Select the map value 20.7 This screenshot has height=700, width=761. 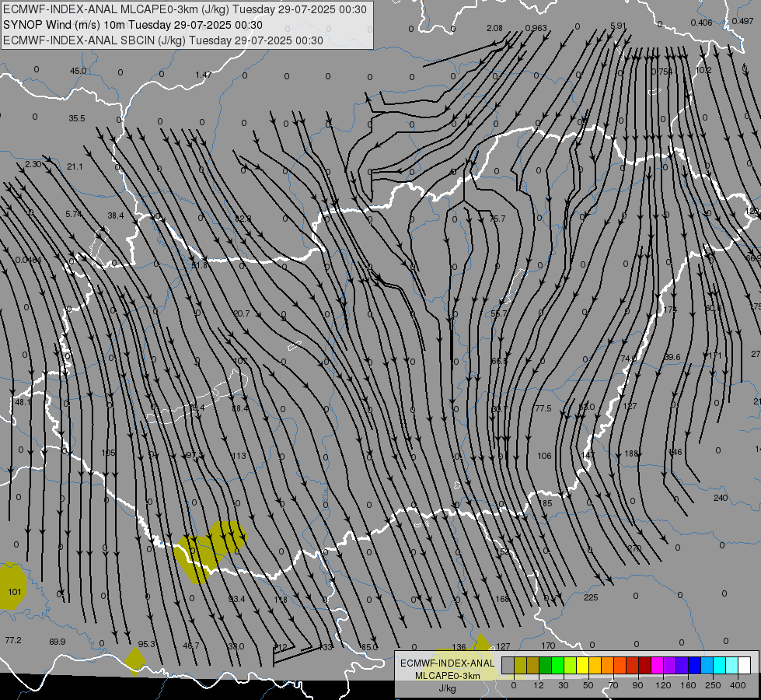(x=241, y=313)
